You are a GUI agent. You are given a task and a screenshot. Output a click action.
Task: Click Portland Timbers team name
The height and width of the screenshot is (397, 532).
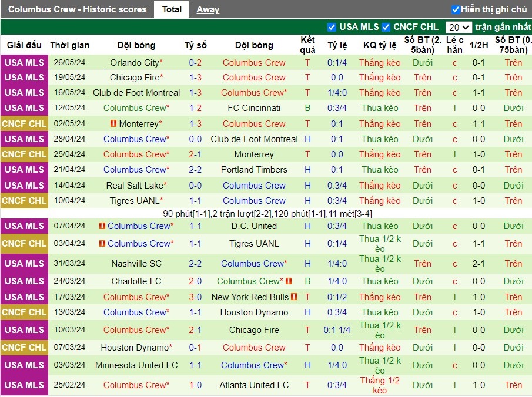point(254,170)
